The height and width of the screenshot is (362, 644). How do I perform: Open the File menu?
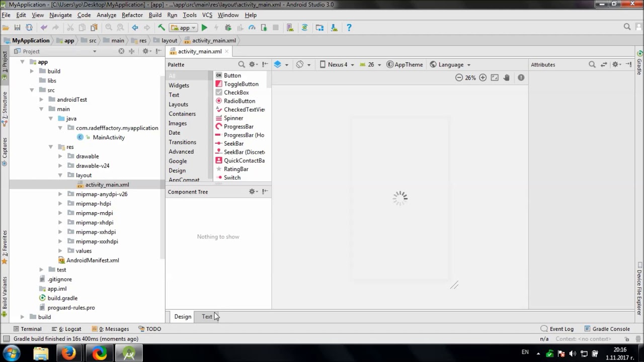click(6, 15)
